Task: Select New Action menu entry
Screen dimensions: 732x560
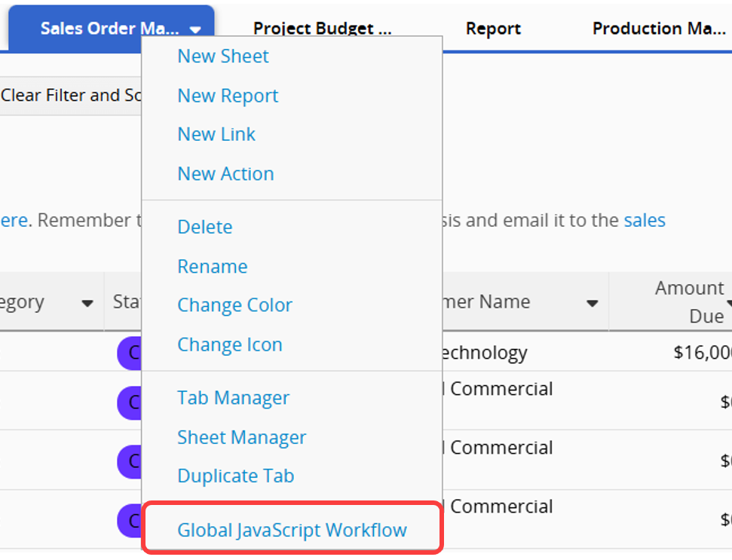Action: pyautogui.click(x=225, y=174)
